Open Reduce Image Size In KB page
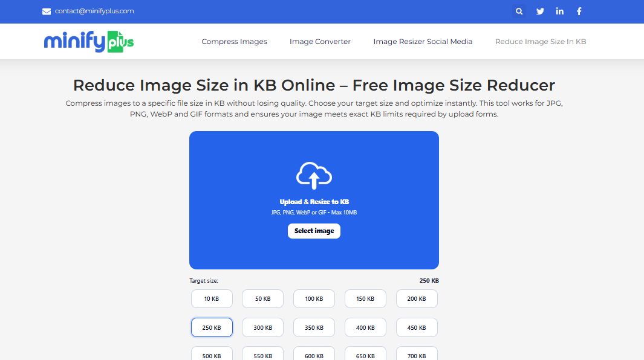The height and width of the screenshot is (360, 644). click(540, 41)
